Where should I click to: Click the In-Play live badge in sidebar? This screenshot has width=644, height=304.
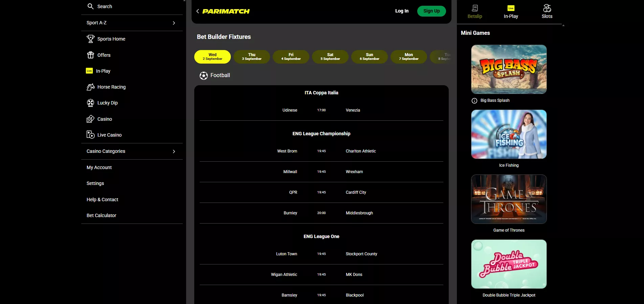89,71
